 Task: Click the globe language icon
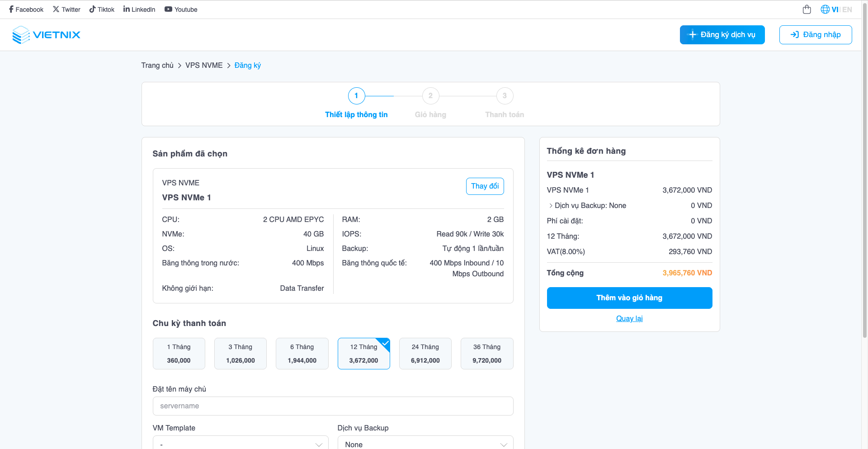[825, 9]
